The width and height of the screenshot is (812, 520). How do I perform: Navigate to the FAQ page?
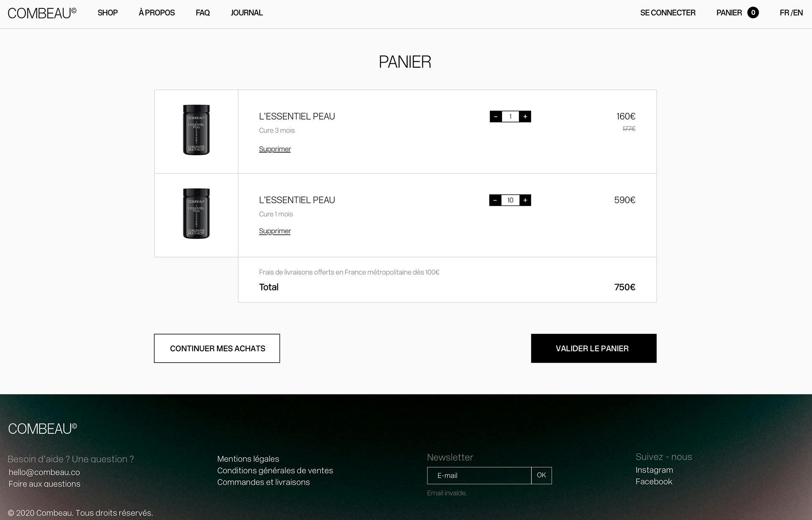pos(203,13)
